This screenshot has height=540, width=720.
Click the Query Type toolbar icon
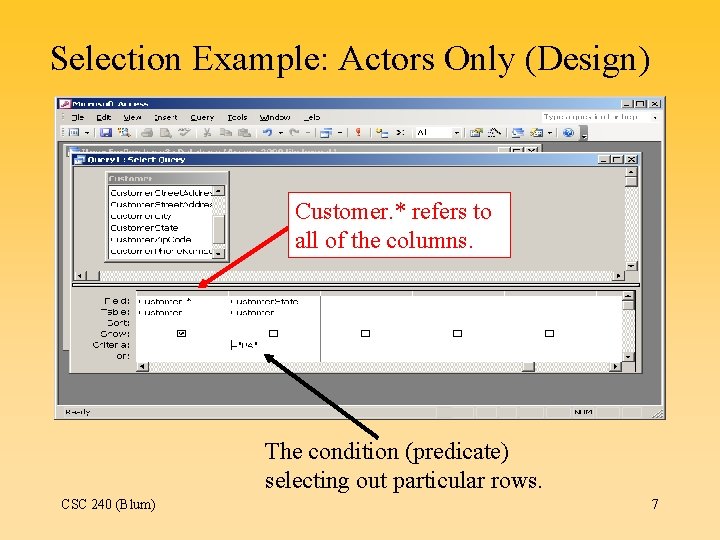(326, 133)
